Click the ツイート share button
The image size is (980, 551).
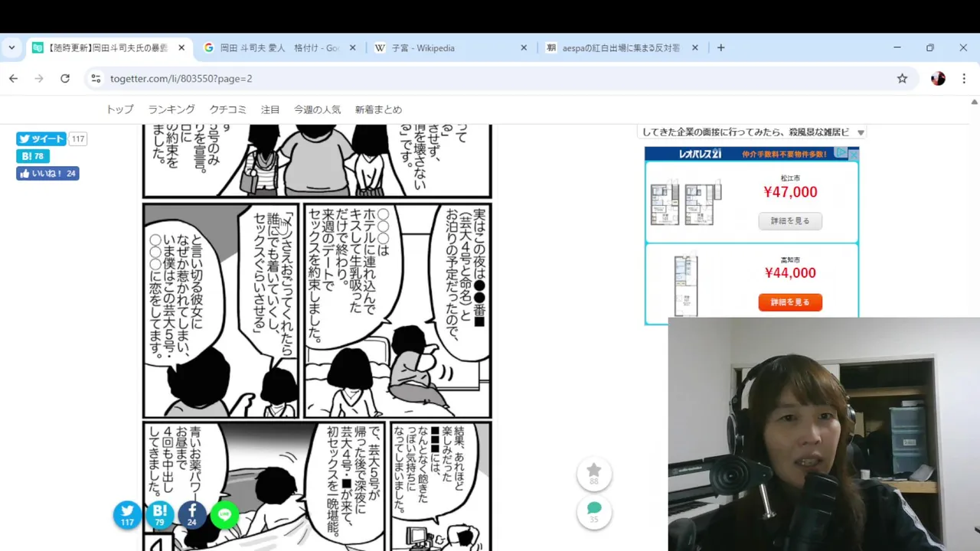click(x=41, y=139)
